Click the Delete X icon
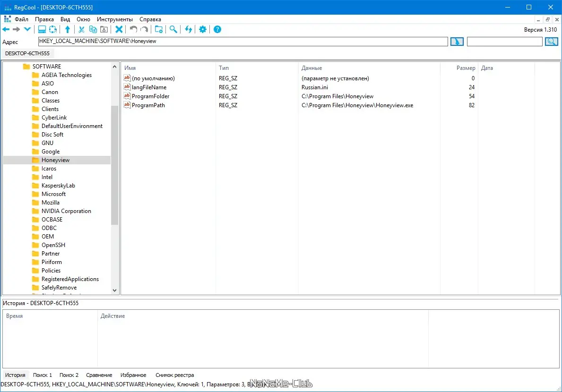 coord(119,29)
